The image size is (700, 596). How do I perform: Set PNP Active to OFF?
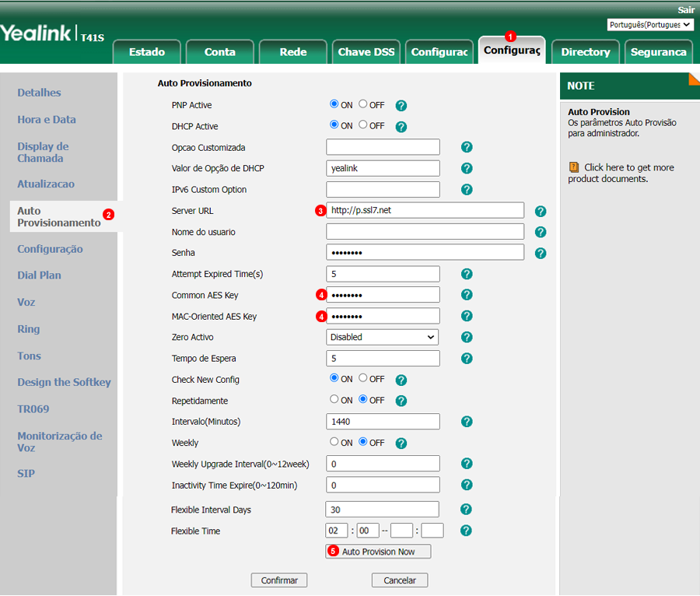(363, 104)
